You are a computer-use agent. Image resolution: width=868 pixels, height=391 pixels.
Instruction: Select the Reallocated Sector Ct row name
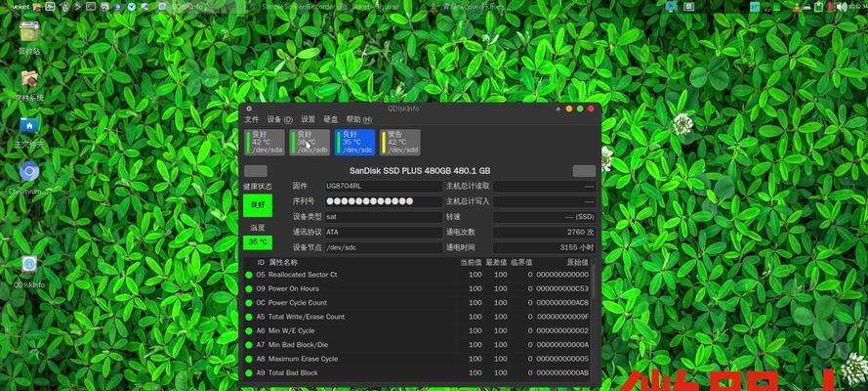tap(303, 275)
